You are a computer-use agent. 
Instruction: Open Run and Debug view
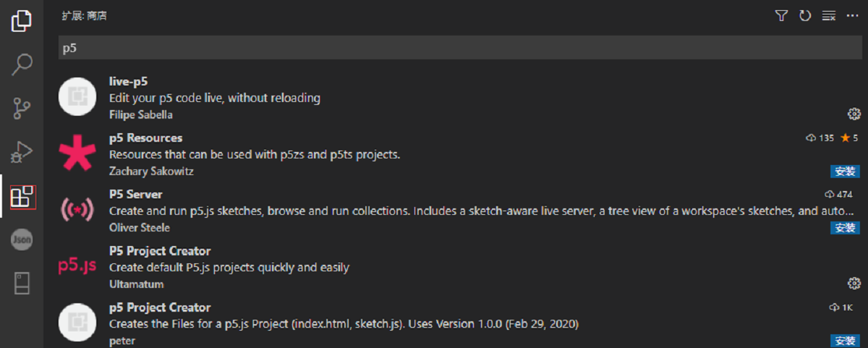pyautogui.click(x=22, y=152)
